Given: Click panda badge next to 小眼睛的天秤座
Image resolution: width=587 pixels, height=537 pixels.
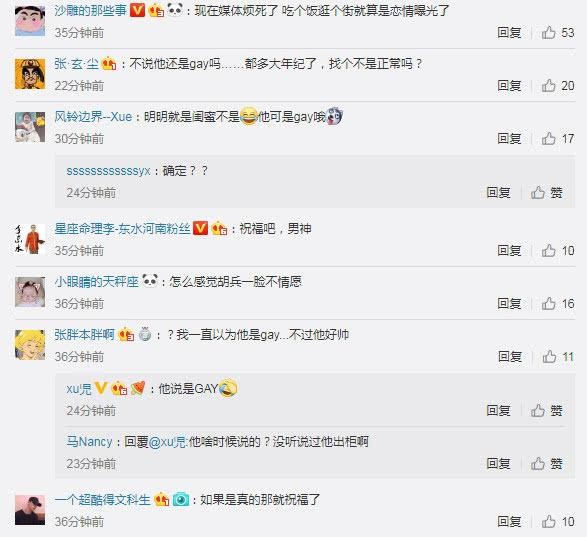Looking at the screenshot, I should pyautogui.click(x=150, y=280).
